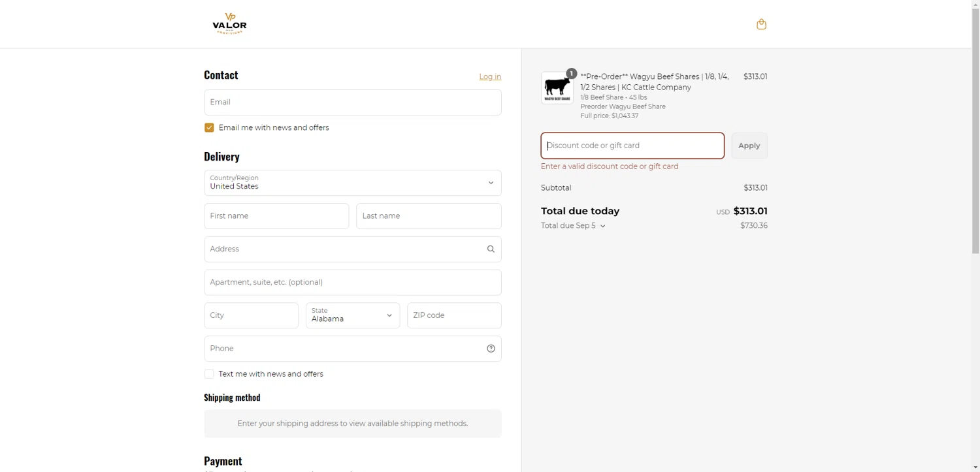The height and width of the screenshot is (472, 980).
Task: Click the Apply discount button
Action: coord(749,146)
